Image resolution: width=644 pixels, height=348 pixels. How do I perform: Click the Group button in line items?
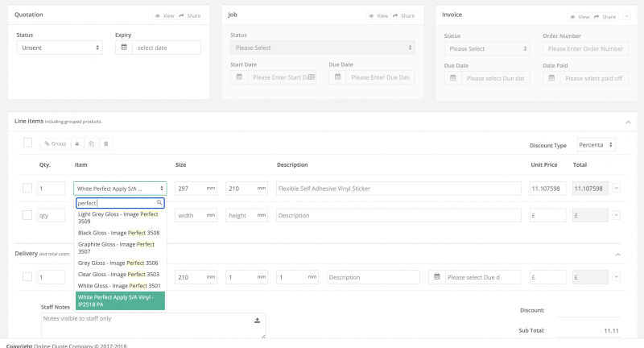pyautogui.click(x=56, y=143)
